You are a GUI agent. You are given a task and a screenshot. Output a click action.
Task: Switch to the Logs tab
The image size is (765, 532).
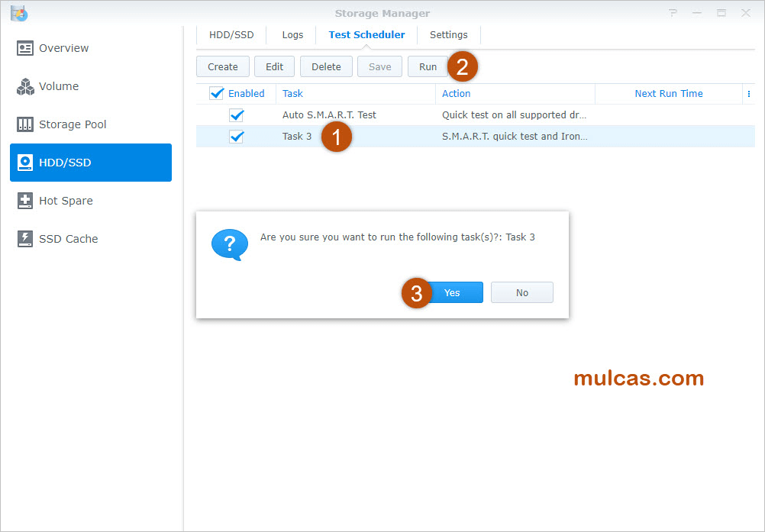(x=292, y=35)
